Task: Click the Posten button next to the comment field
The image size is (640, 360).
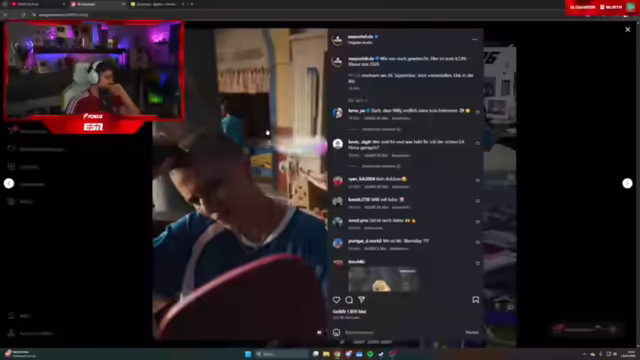Action: pos(472,332)
